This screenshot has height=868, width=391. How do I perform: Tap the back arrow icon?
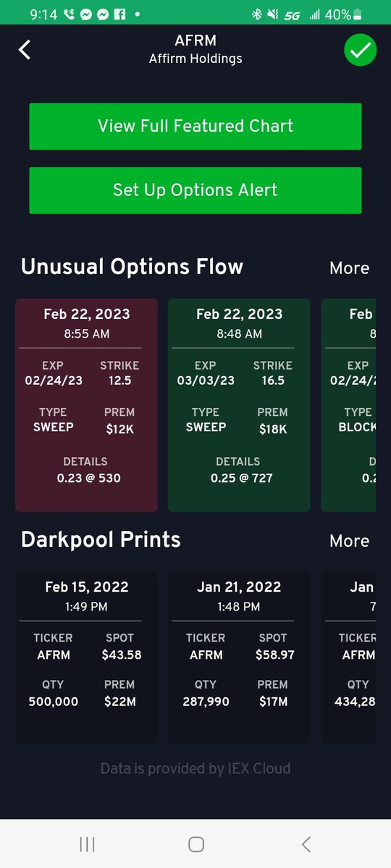click(25, 49)
